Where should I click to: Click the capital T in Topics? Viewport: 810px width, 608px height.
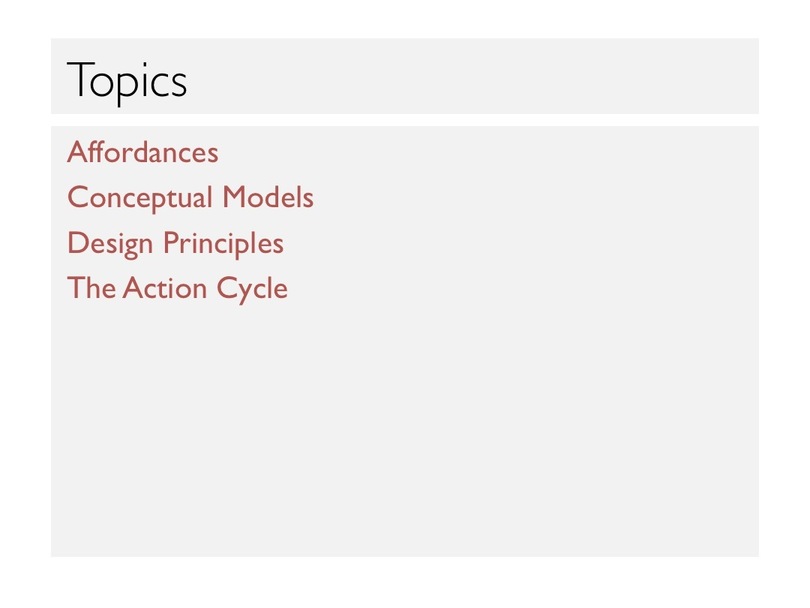click(78, 79)
